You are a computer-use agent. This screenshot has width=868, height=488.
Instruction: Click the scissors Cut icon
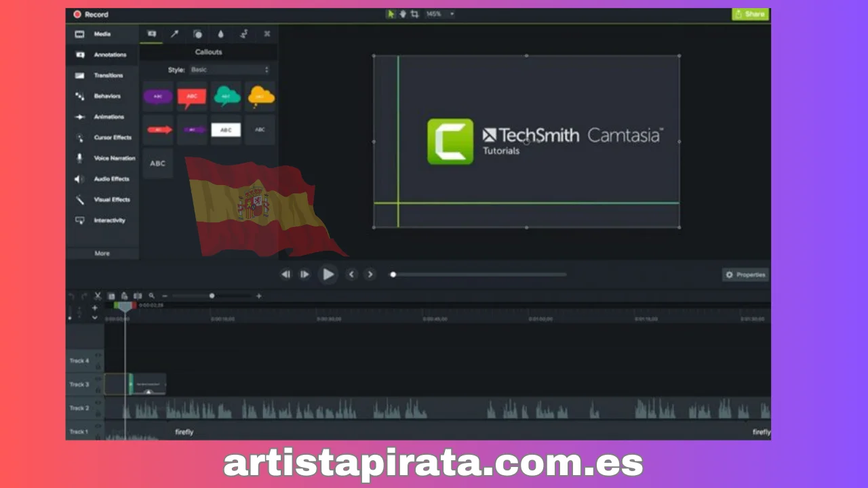(x=98, y=296)
